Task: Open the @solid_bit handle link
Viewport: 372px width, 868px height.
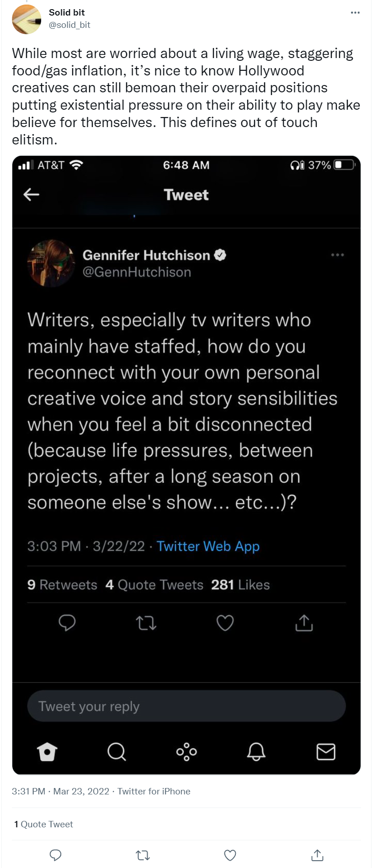Action: [69, 25]
